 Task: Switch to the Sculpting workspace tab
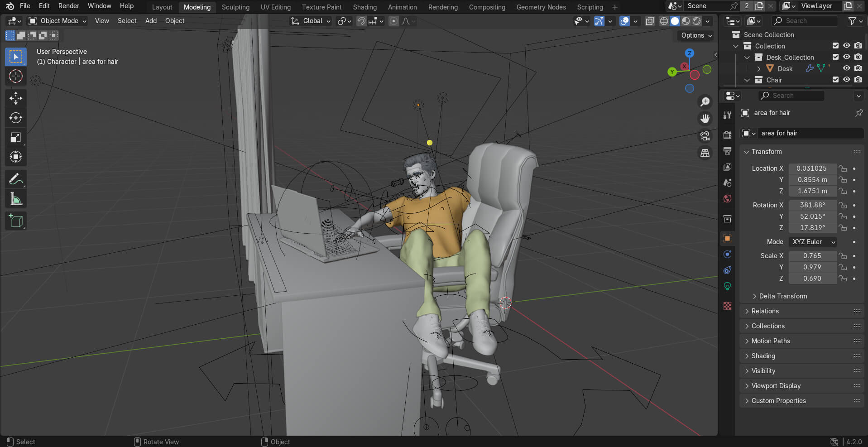(x=235, y=7)
